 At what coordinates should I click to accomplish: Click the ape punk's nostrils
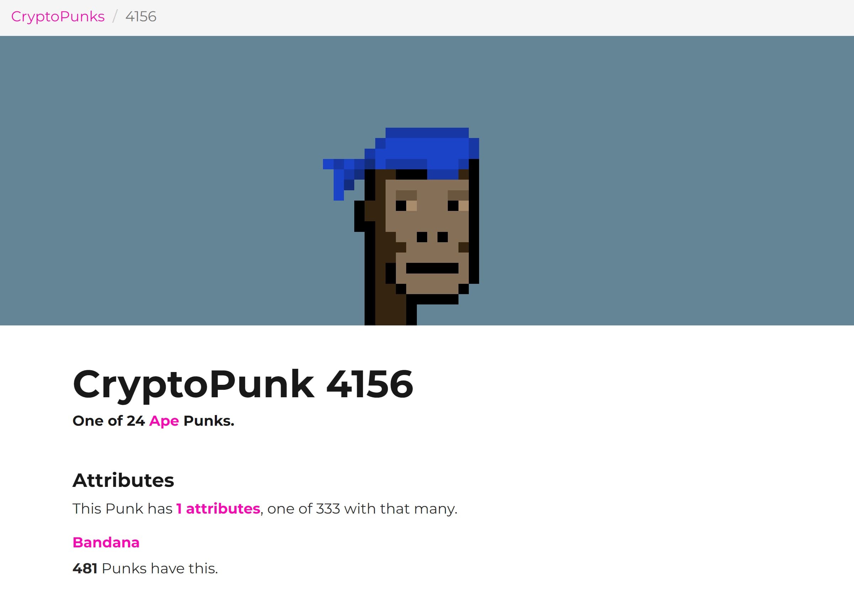coord(432,237)
